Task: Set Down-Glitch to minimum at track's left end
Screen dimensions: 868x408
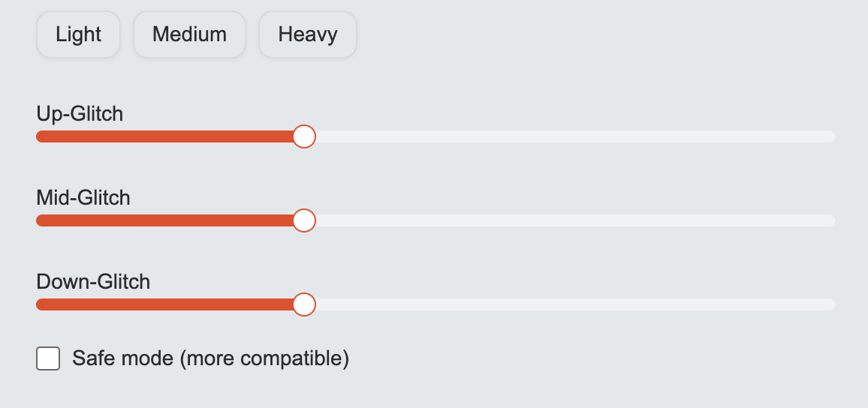Action: coord(39,304)
